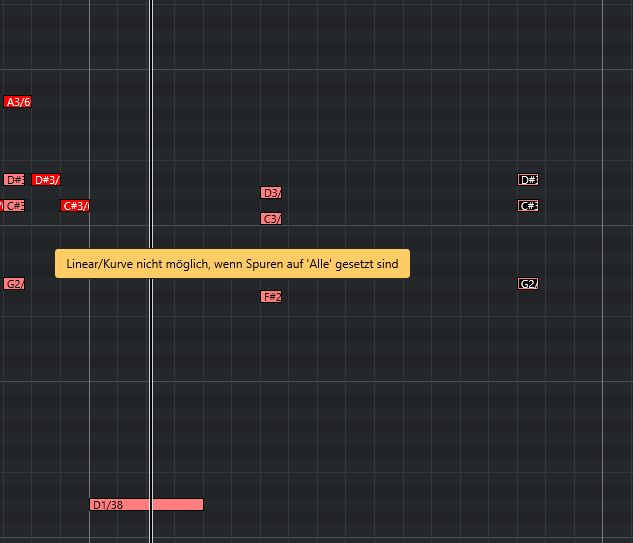Click the thin vertical line at D1/38 start
The width and height of the screenshot is (633, 543).
coord(89,400)
